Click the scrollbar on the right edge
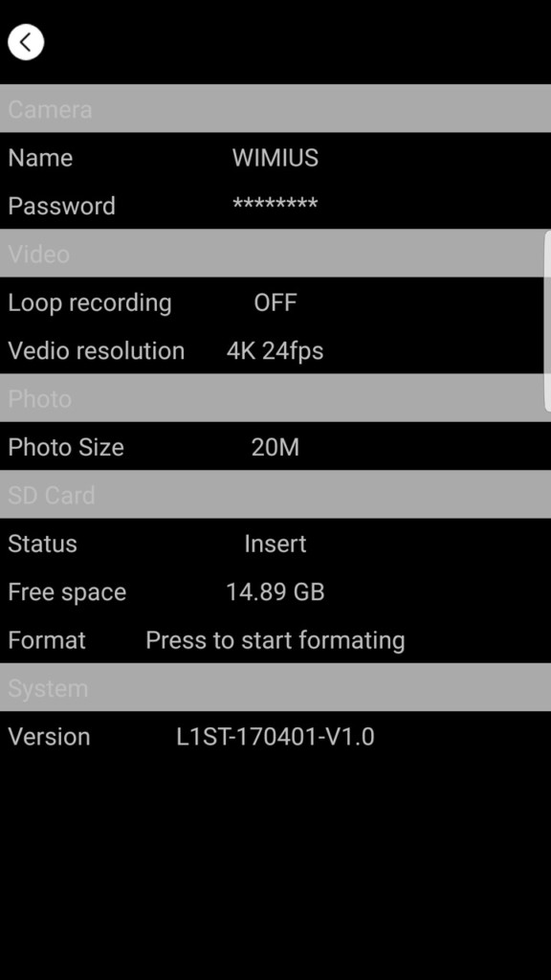551x980 pixels. coord(548,322)
